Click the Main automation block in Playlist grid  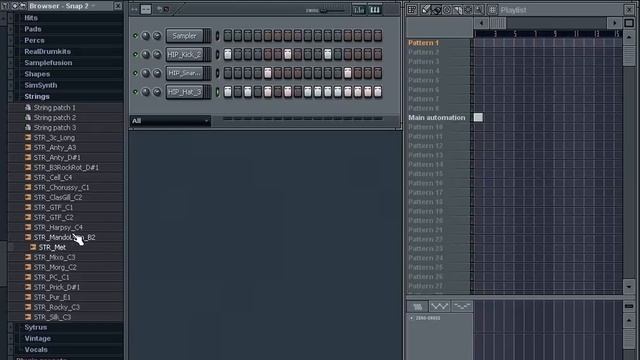coord(478,118)
